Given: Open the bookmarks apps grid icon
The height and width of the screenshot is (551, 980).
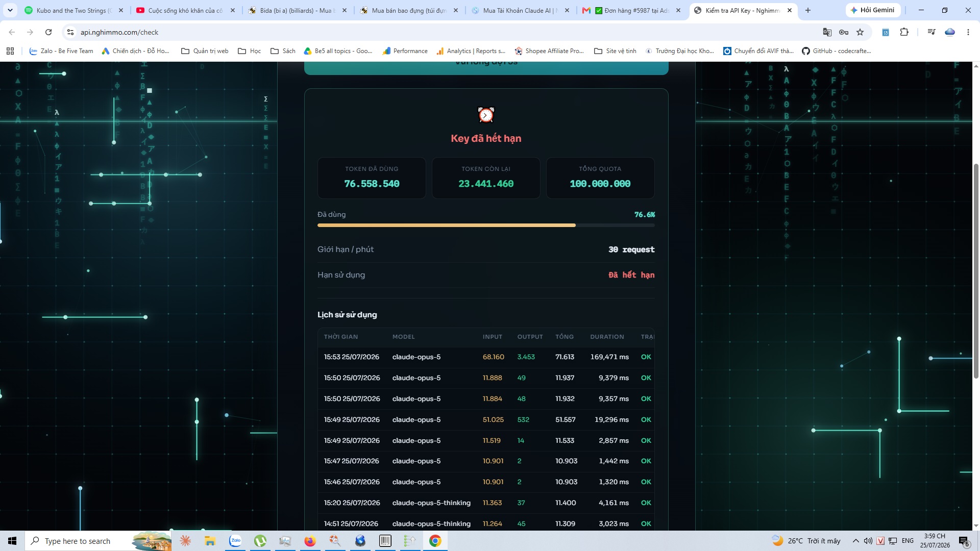Looking at the screenshot, I should click(10, 51).
